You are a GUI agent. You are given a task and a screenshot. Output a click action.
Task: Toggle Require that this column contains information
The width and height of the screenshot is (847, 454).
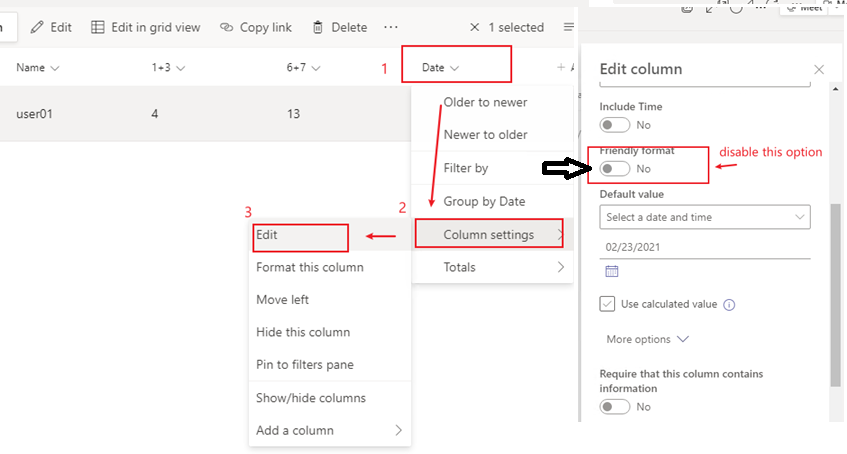point(615,406)
